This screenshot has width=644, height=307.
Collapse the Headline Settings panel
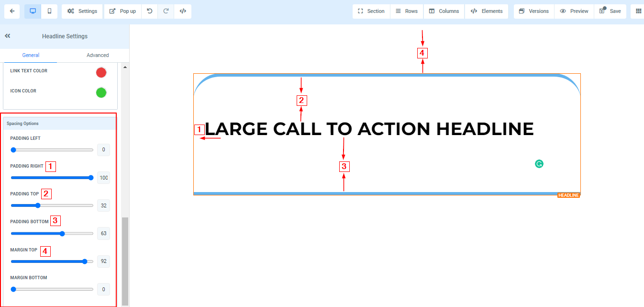[x=8, y=36]
